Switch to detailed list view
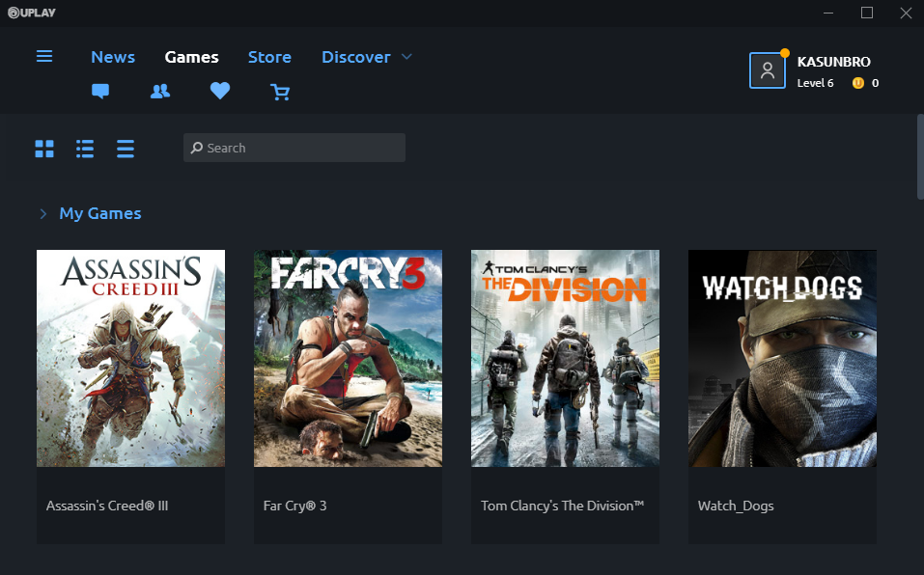Screen dimensions: 924x575 click(x=85, y=149)
